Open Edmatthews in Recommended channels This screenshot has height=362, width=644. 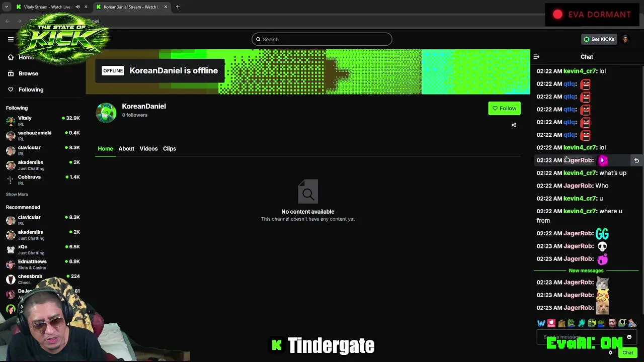(43, 264)
